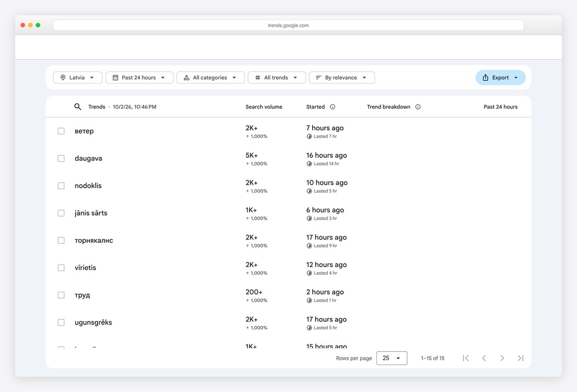Click the Search volume column header
The image size is (577, 392).
pyautogui.click(x=264, y=107)
